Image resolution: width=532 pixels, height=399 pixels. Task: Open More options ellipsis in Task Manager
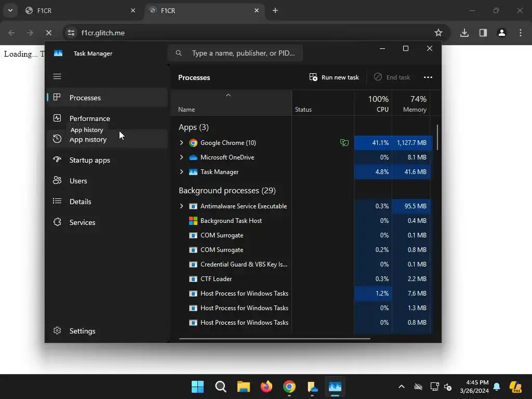tap(428, 77)
